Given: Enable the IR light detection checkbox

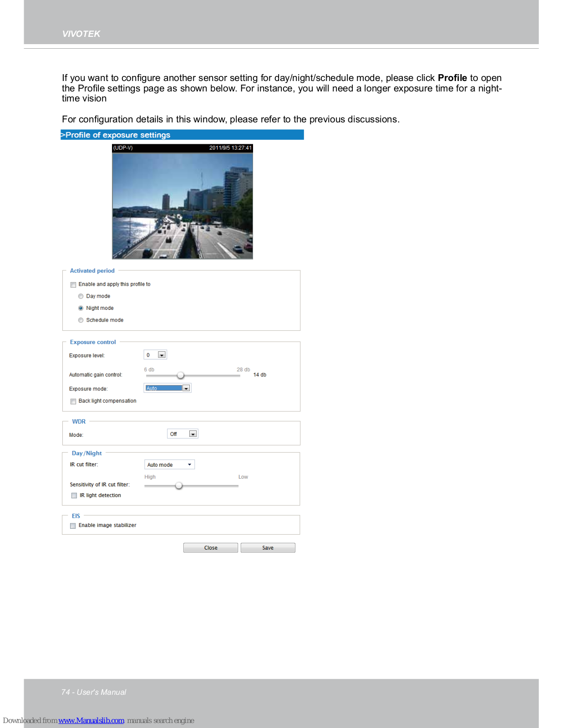Looking at the screenshot, I should point(74,495).
